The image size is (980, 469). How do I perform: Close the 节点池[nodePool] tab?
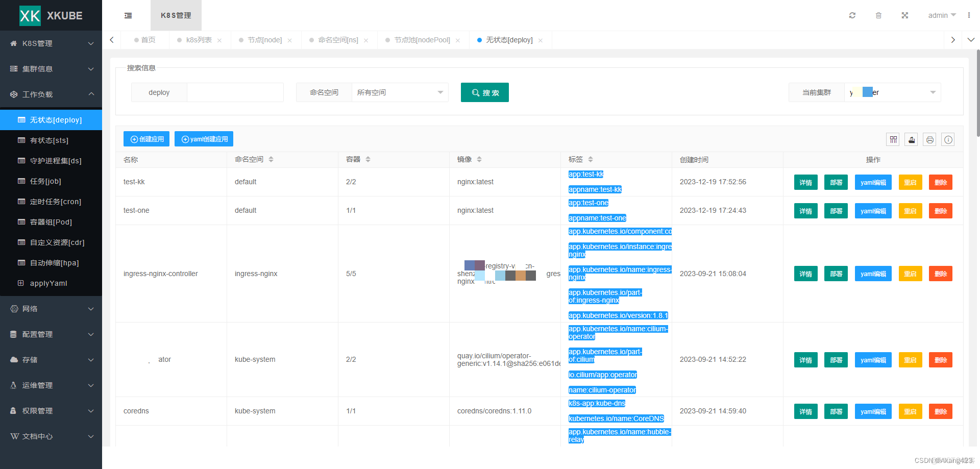coord(458,40)
